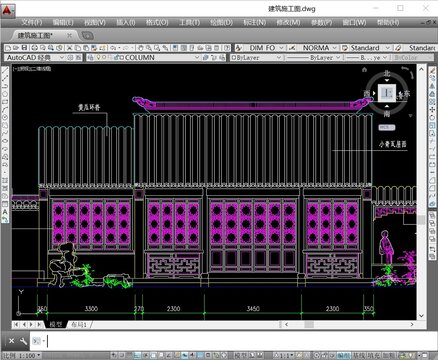438x360 pixels.
Task: Click the Cut scissors icon
Action: 69,48
